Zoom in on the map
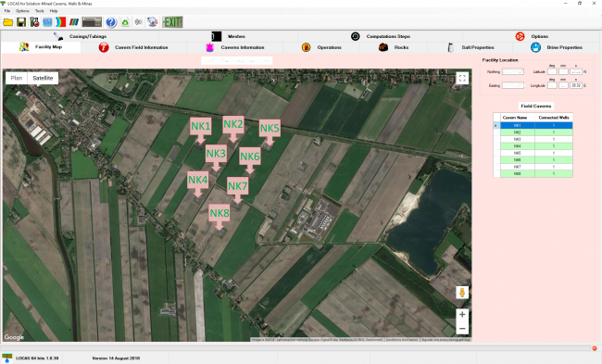 462,315
